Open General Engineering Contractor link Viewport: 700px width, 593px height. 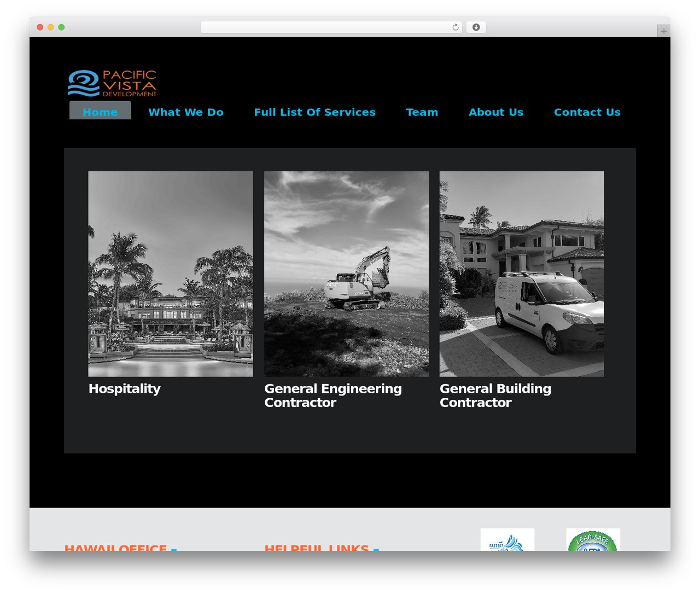click(x=333, y=396)
